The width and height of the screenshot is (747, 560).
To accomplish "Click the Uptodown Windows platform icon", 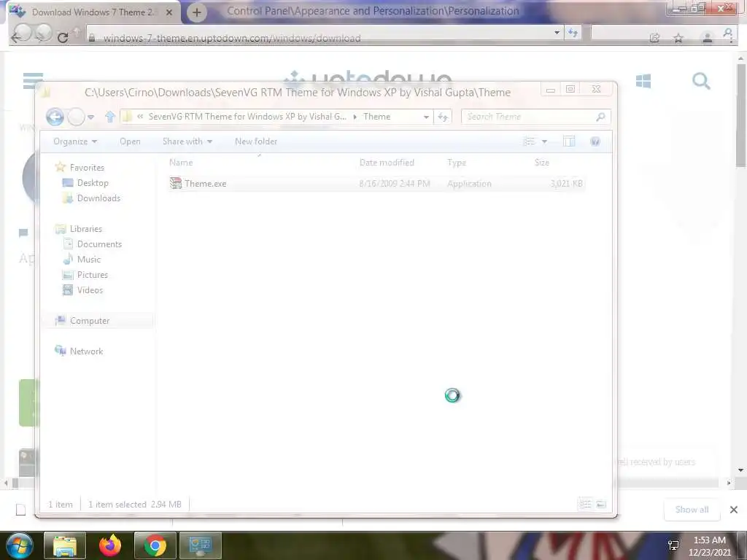I will click(643, 81).
